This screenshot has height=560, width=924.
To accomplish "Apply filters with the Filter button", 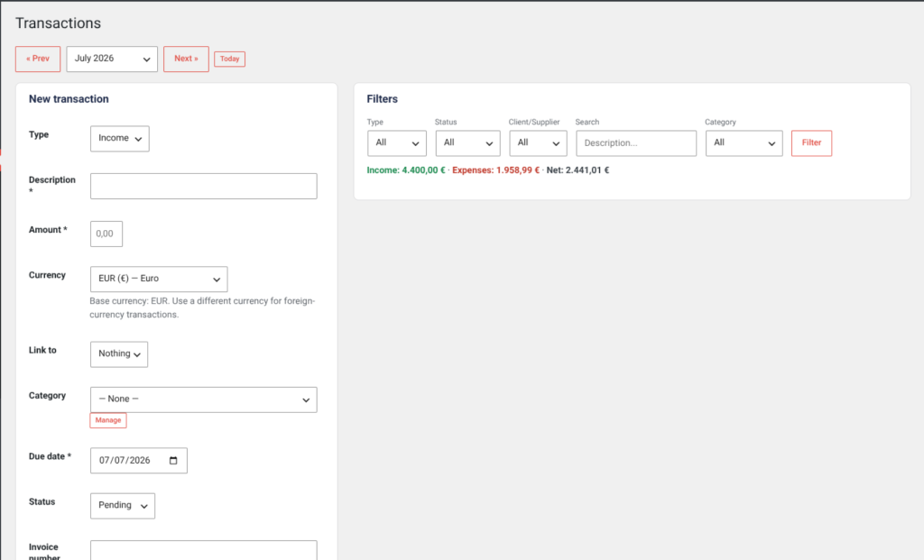I will click(811, 143).
